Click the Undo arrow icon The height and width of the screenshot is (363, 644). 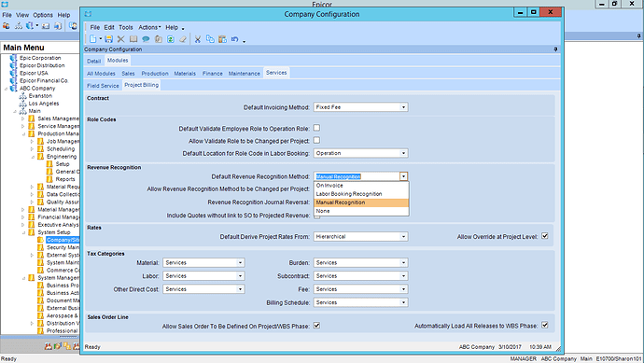click(x=234, y=39)
